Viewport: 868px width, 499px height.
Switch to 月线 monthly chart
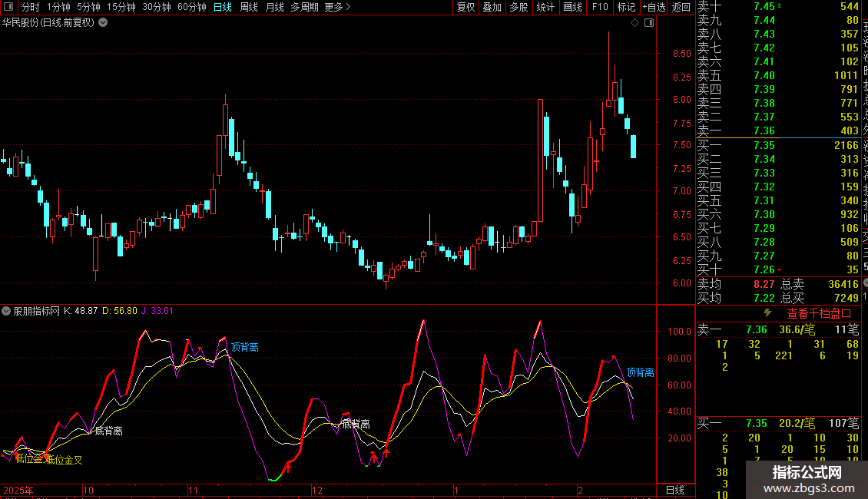click(274, 7)
